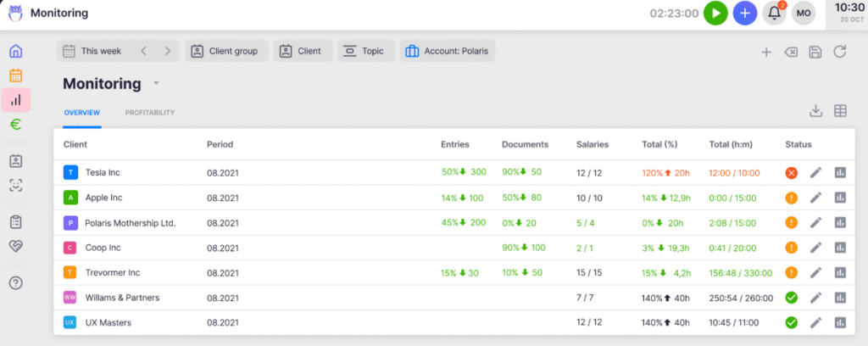Screen dimensions: 868x346
Task: Click the blue plus add button
Action: (745, 14)
